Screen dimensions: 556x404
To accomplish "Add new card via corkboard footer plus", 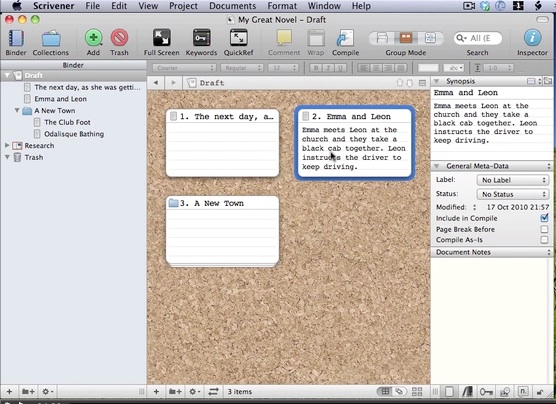I will [156, 392].
